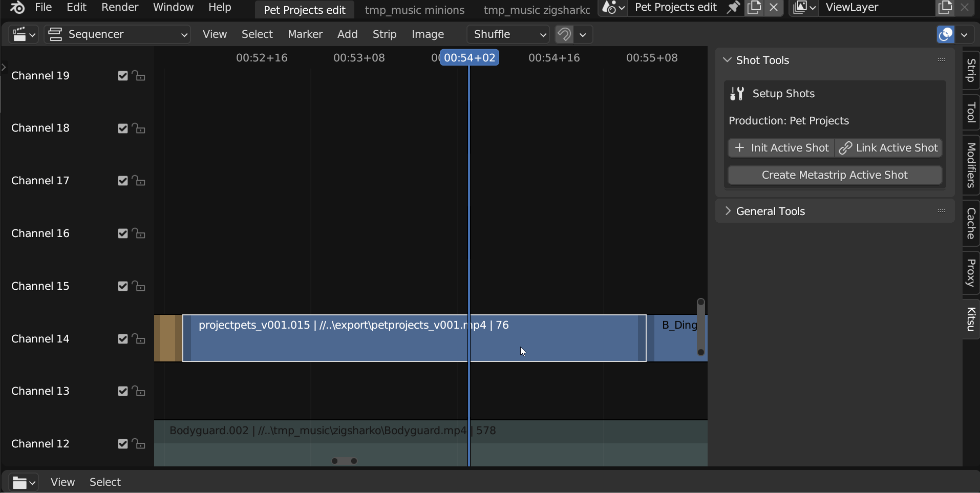Open the Sequencer view type dropdown
The height and width of the screenshot is (493, 980).
(118, 34)
